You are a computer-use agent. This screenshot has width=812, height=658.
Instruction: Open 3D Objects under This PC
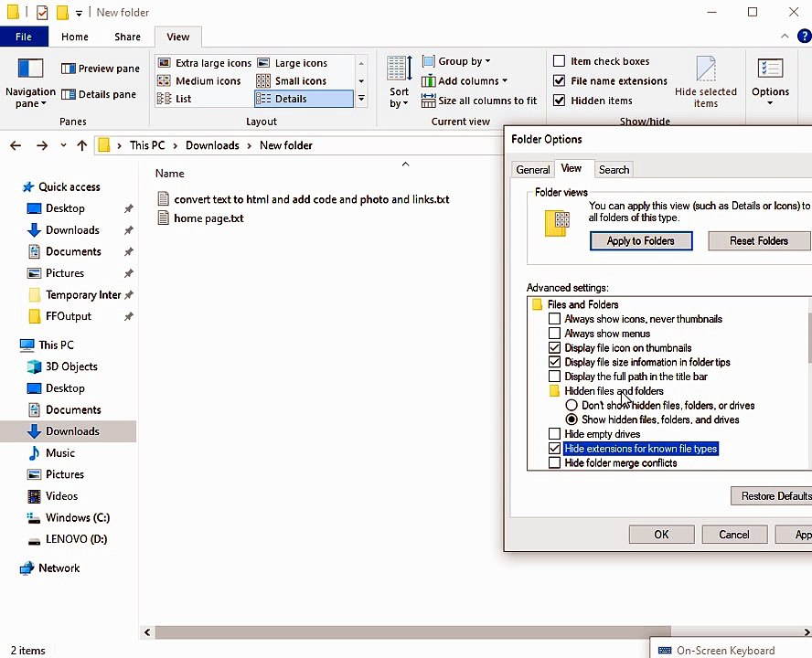tap(62, 366)
